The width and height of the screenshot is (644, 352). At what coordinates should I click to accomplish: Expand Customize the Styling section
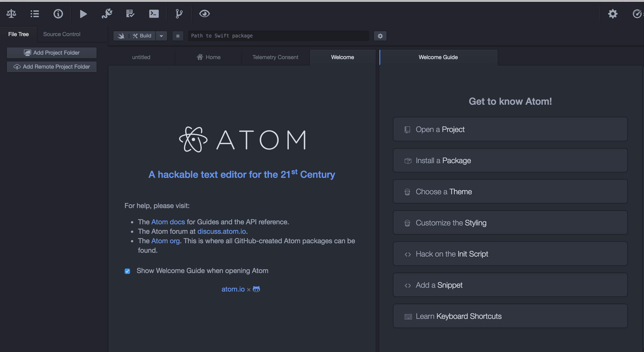tap(510, 222)
